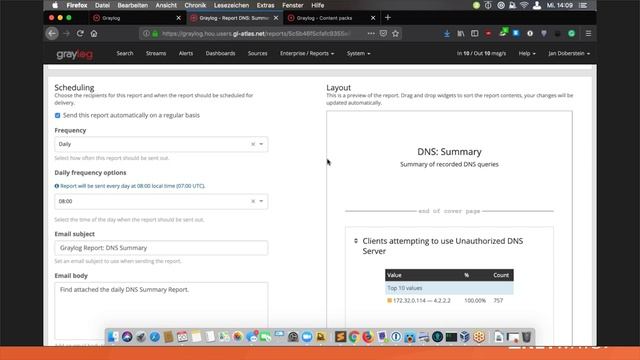
Task: Open the notification center list icon
Action: point(584,5)
